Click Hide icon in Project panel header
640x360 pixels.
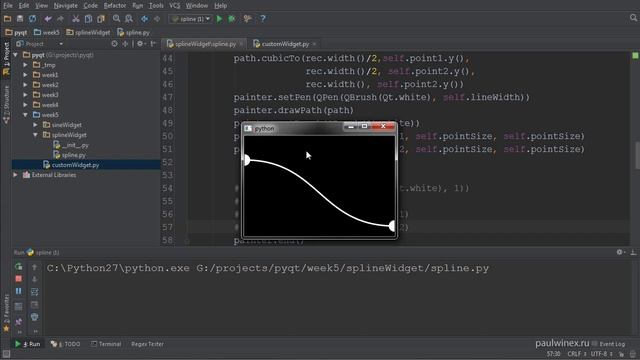[153, 44]
